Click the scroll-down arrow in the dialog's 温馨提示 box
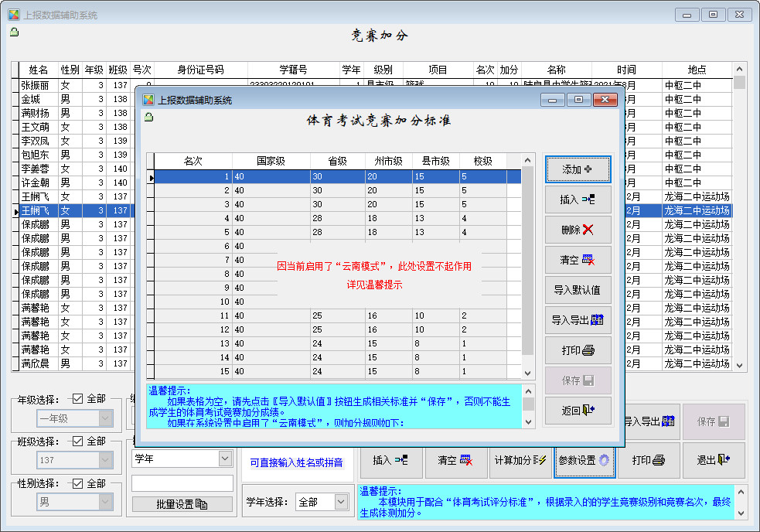The width and height of the screenshot is (760, 532). [528, 422]
